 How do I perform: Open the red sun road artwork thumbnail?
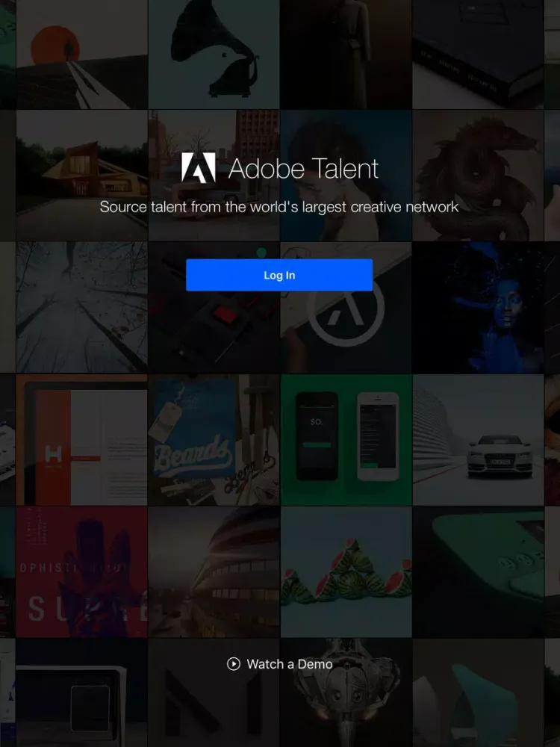82,55
